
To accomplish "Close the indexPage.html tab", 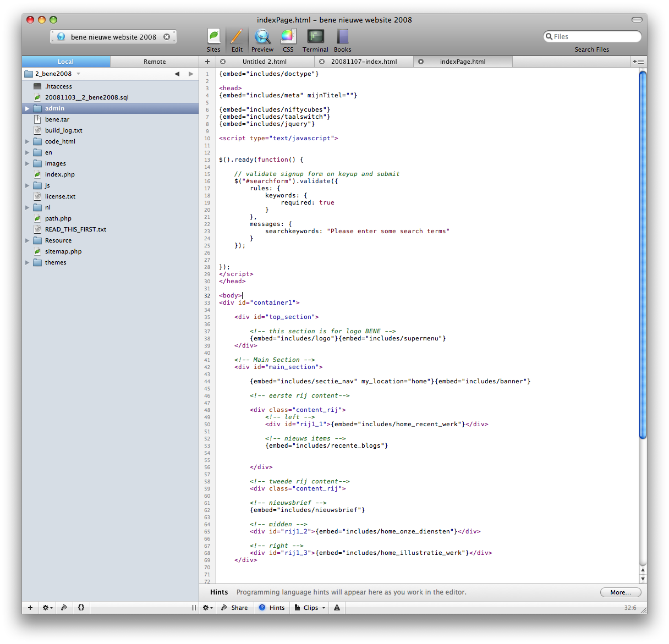I will pos(421,62).
